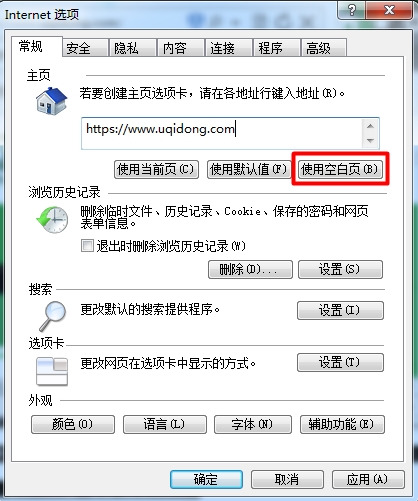Click the 使用空白页 button
The width and height of the screenshot is (418, 501).
click(x=340, y=169)
